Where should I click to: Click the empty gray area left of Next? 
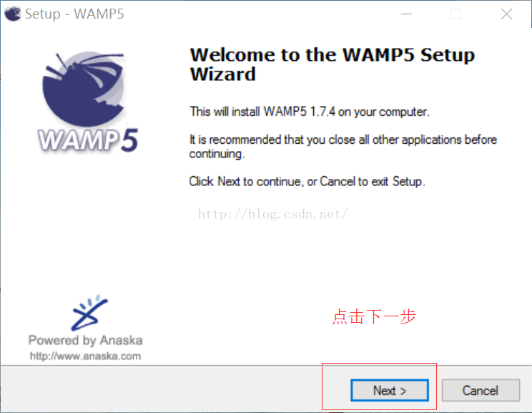click(161, 389)
